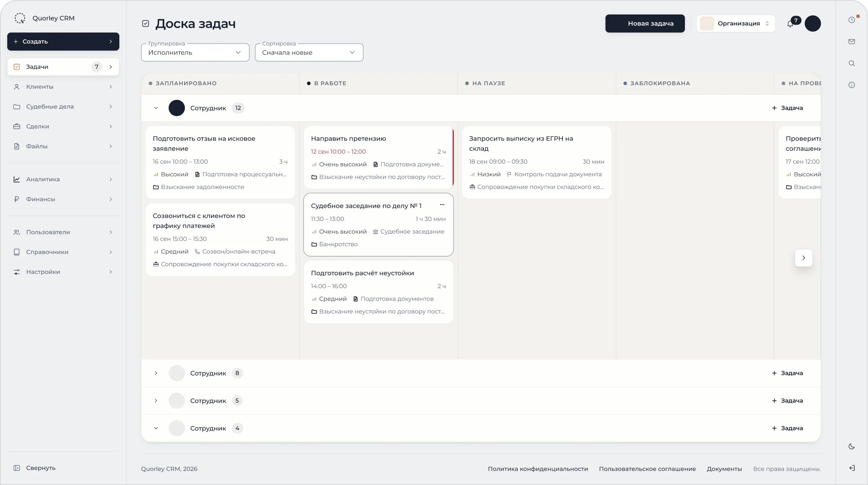Open the three-dots menu on Судебное заседание card
Image resolution: width=868 pixels, height=485 pixels.
pyautogui.click(x=442, y=205)
